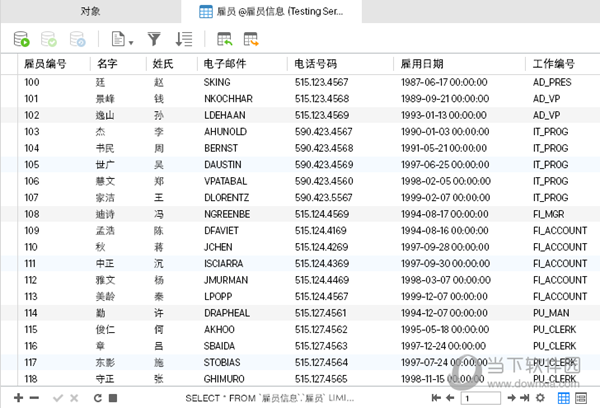Open the text document dropdown
The width and height of the screenshot is (600, 408).
122,39
